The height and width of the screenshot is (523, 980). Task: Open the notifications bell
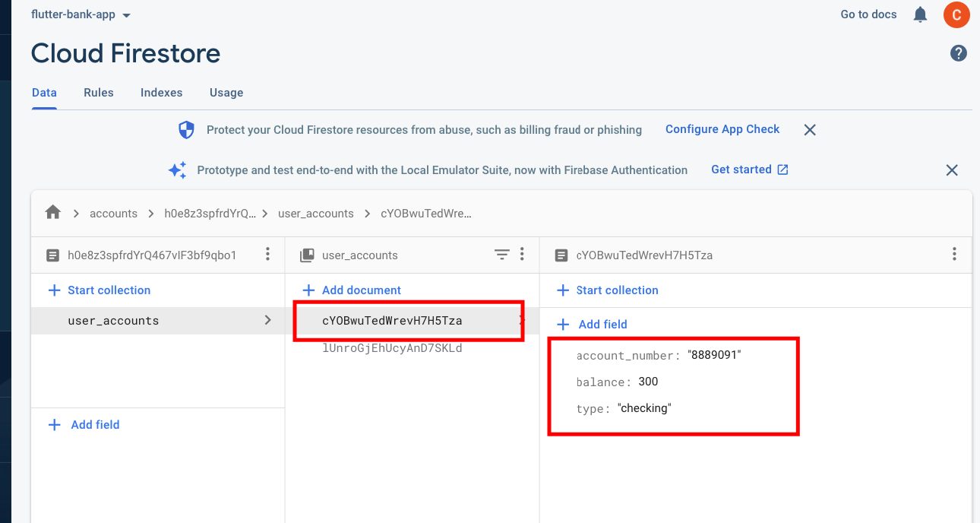tap(920, 14)
